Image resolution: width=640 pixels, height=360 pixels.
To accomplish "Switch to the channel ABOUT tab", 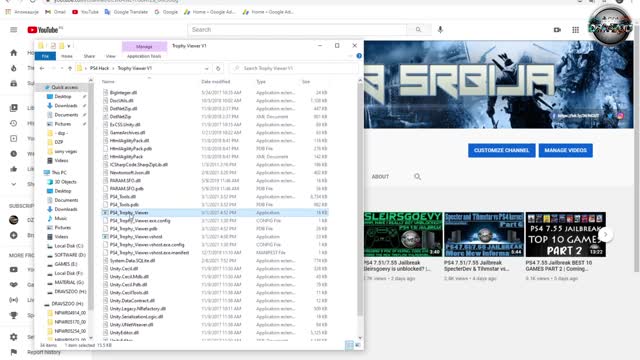I will click(380, 177).
